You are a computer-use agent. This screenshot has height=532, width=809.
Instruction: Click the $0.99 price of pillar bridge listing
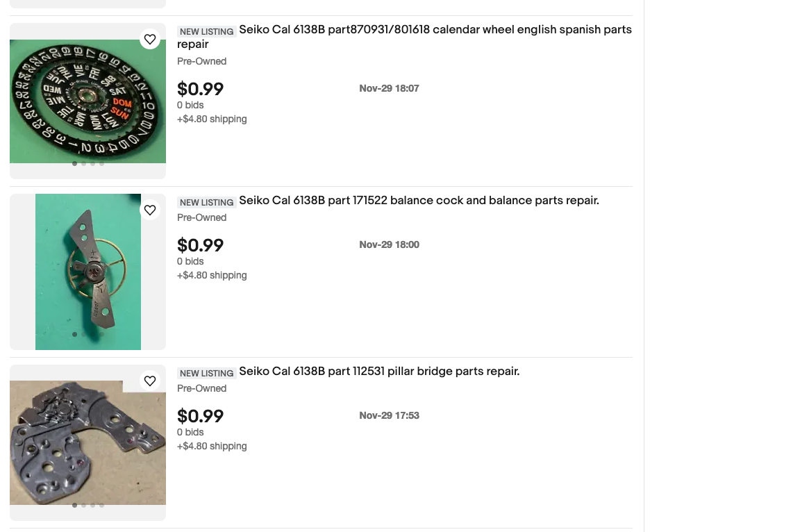pyautogui.click(x=200, y=417)
